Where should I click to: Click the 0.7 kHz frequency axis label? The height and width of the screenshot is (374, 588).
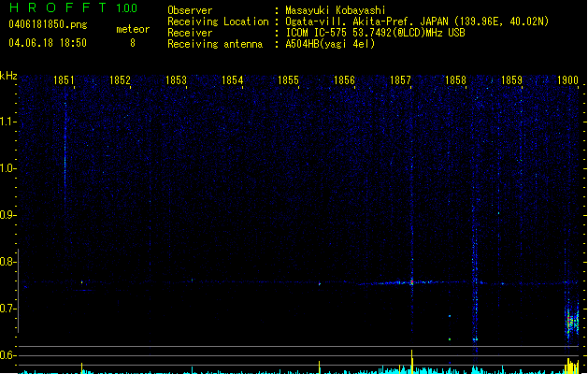(7, 309)
